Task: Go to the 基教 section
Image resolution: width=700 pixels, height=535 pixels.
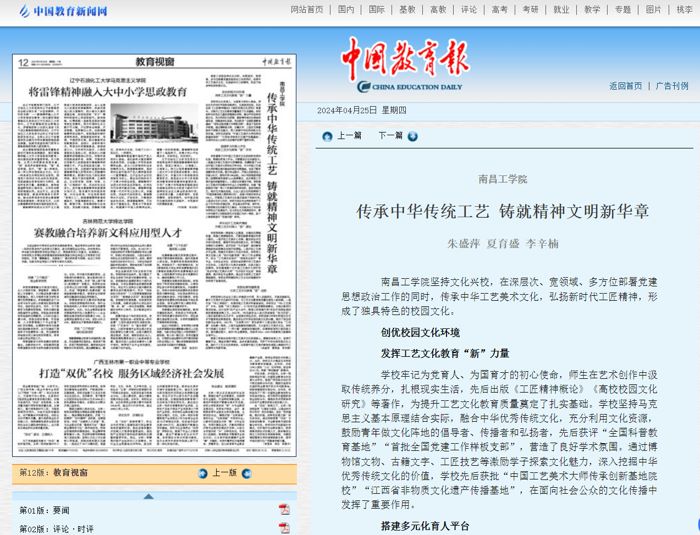Action: (x=407, y=9)
